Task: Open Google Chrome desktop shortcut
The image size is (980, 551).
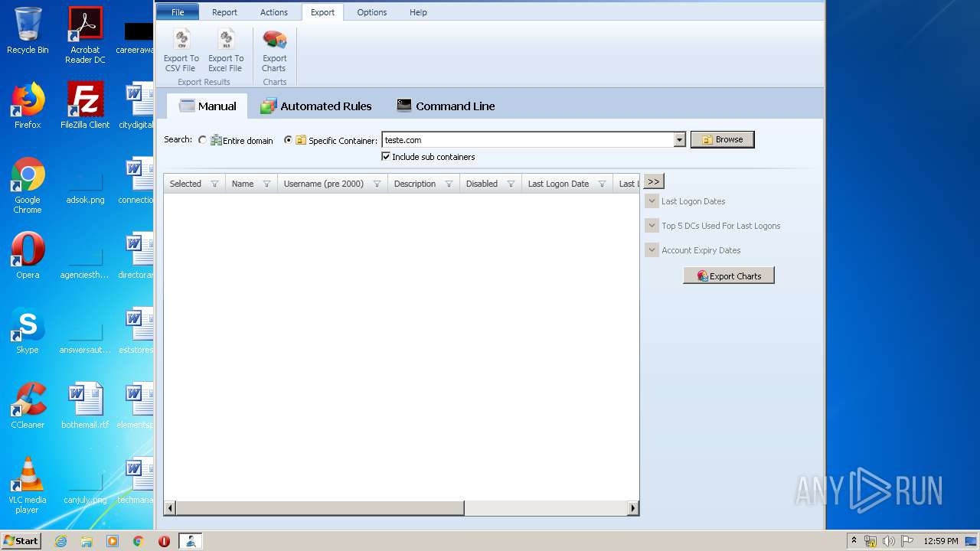Action: (x=28, y=186)
